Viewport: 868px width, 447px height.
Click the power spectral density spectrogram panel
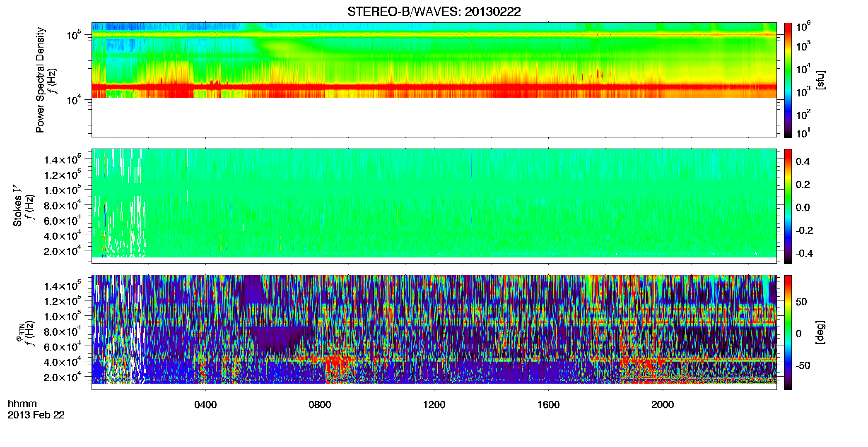click(434, 80)
